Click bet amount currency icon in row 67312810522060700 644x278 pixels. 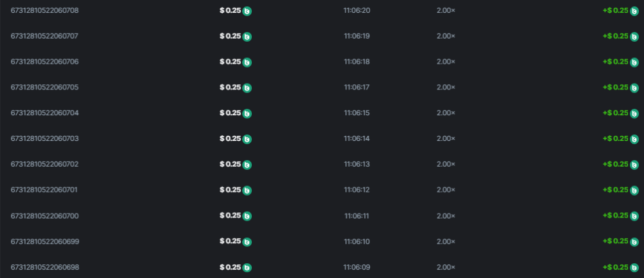247,216
